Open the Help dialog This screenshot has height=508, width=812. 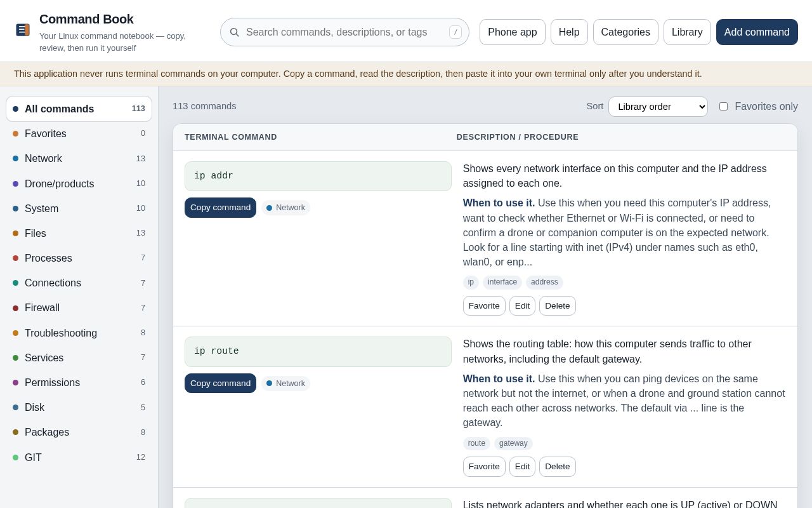[x=569, y=32]
